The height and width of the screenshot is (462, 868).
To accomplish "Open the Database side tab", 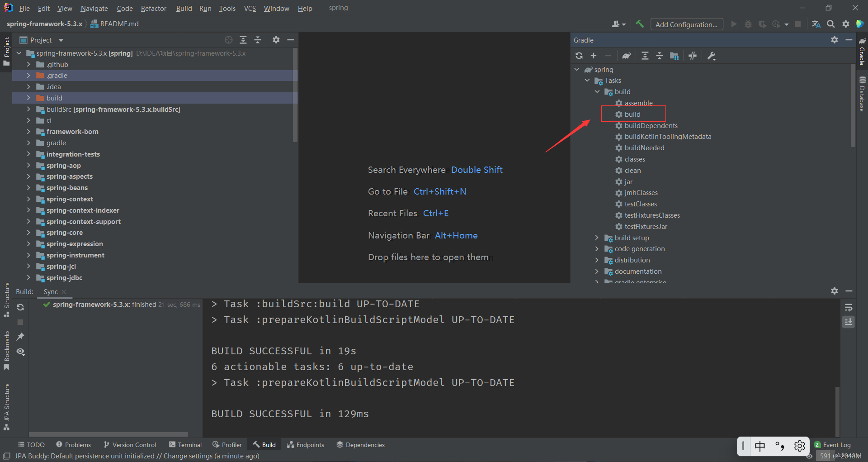I will click(862, 94).
